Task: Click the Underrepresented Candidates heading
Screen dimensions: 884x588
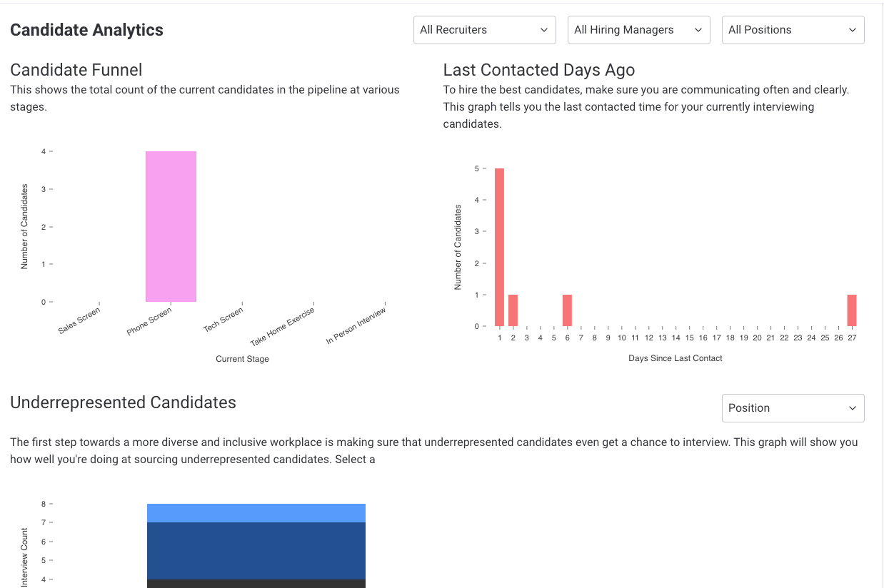Action: coord(123,402)
